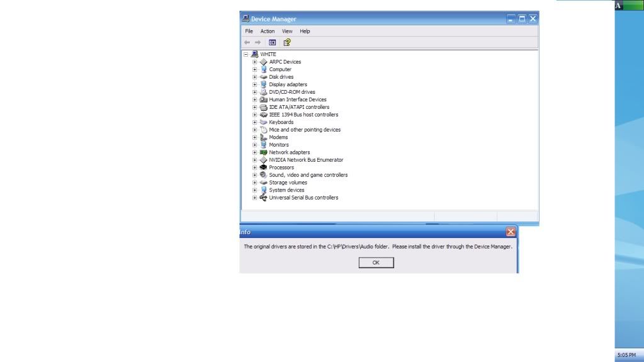Select the WHITE computer root icon
This screenshot has height=362, width=644.
click(255, 54)
